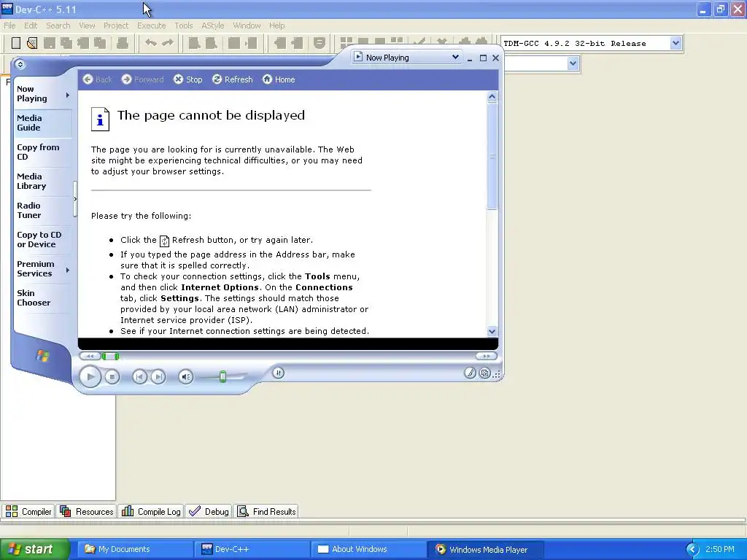Click scroll down arrow of error page
Image resolution: width=747 pixels, height=560 pixels.
point(492,332)
